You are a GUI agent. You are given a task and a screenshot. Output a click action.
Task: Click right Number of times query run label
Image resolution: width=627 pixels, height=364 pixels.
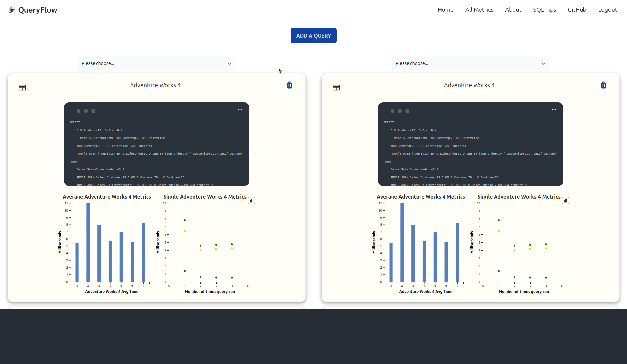(524, 292)
